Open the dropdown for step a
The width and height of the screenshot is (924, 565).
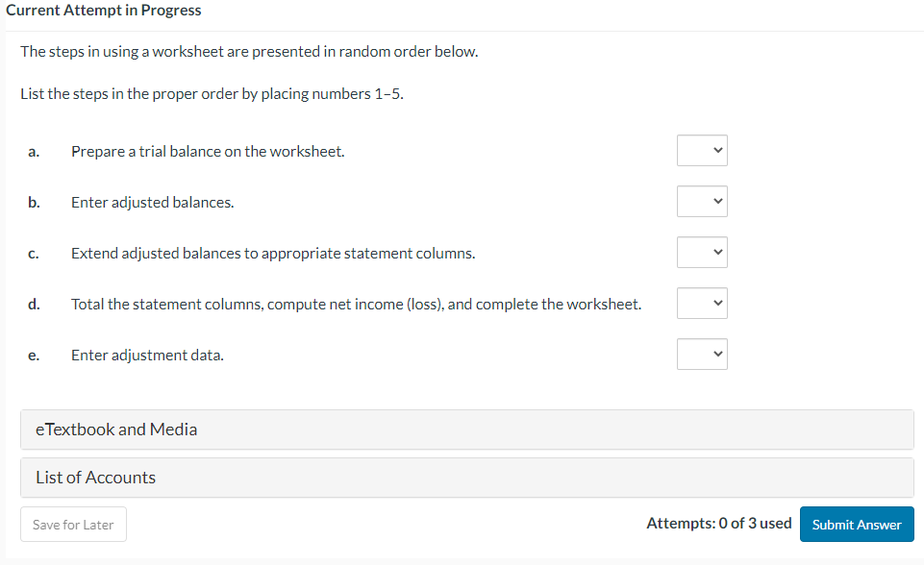(701, 150)
